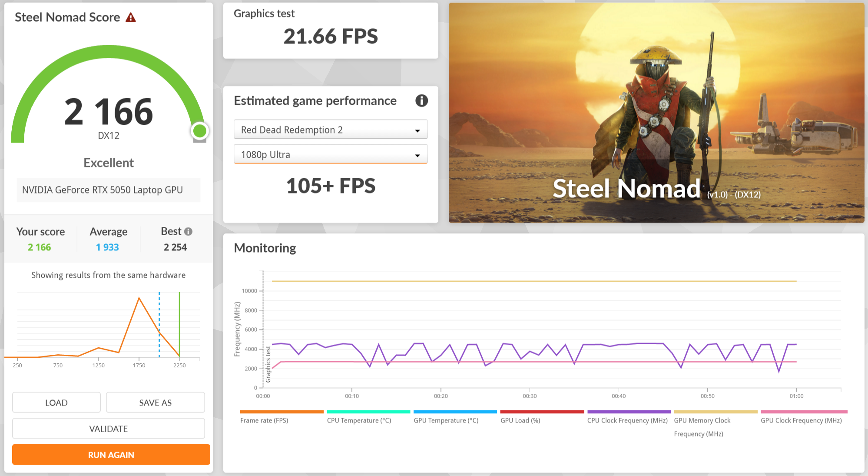Click the Steel Nomad benchmark image
Viewport: 868px width, 476px height.
point(656,113)
